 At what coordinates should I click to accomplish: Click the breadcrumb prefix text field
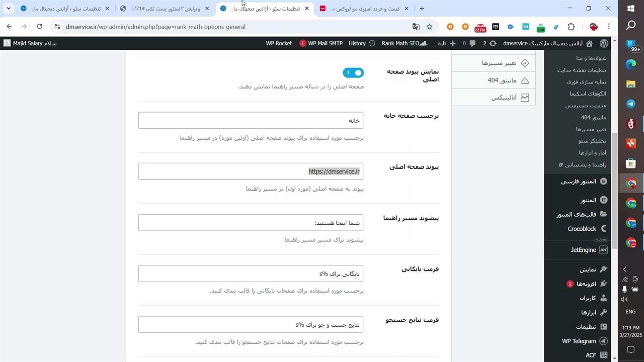(251, 223)
